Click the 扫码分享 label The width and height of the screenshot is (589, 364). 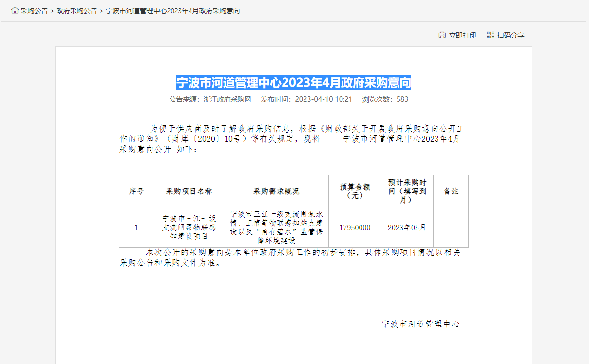click(x=511, y=35)
